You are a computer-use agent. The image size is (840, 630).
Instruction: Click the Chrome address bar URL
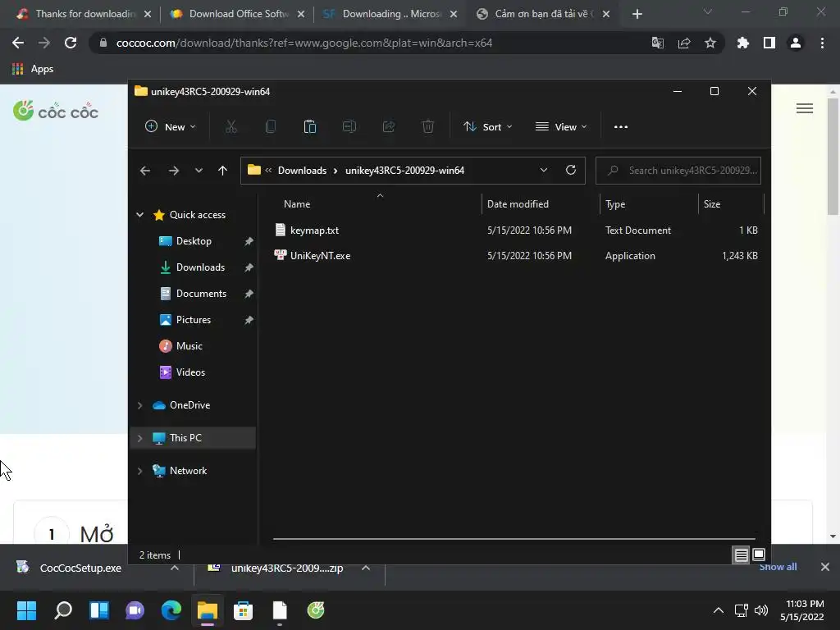point(304,43)
